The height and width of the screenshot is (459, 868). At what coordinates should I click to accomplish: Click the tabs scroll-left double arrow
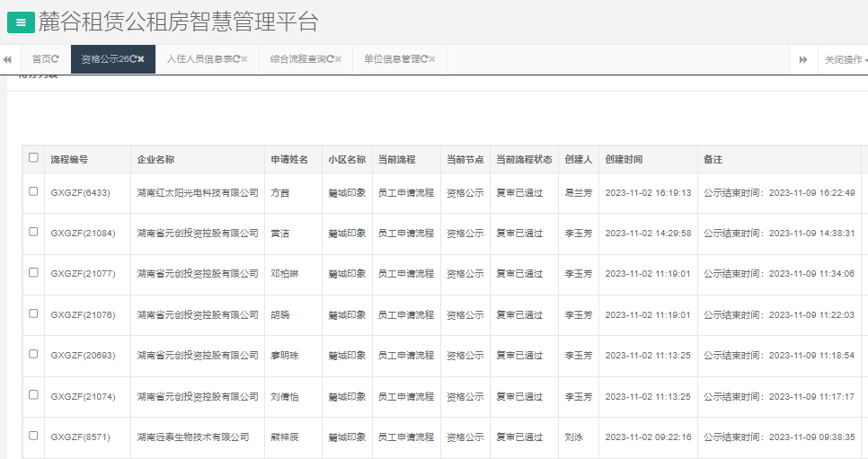7,59
